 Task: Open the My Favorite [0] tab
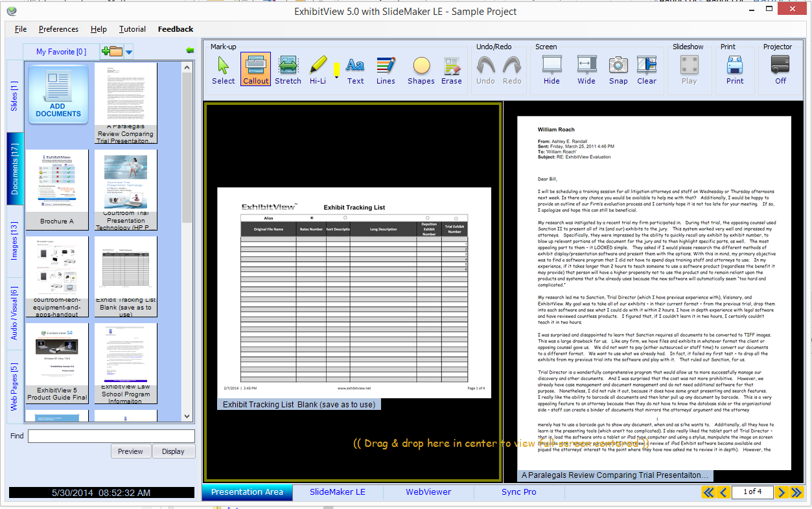(61, 52)
